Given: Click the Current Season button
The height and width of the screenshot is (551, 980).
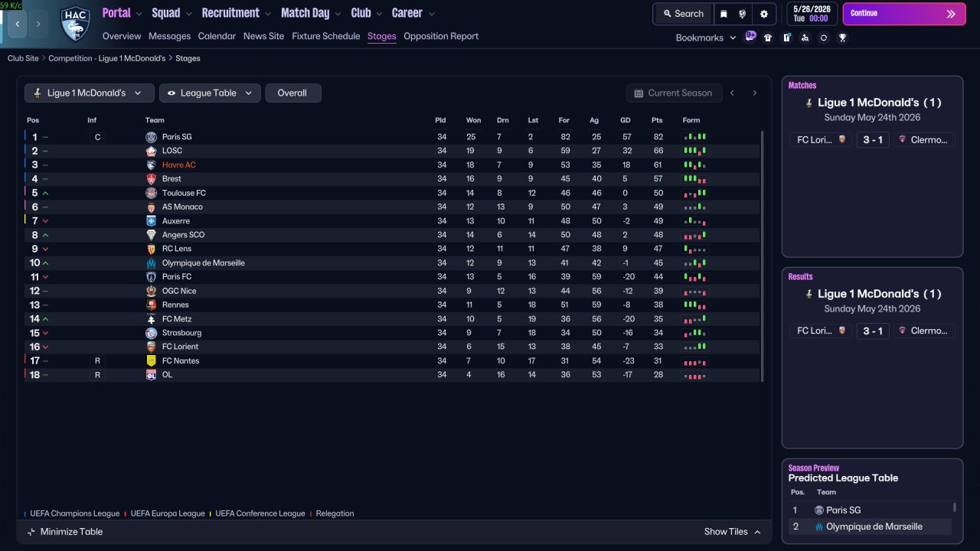Looking at the screenshot, I should click(x=674, y=93).
